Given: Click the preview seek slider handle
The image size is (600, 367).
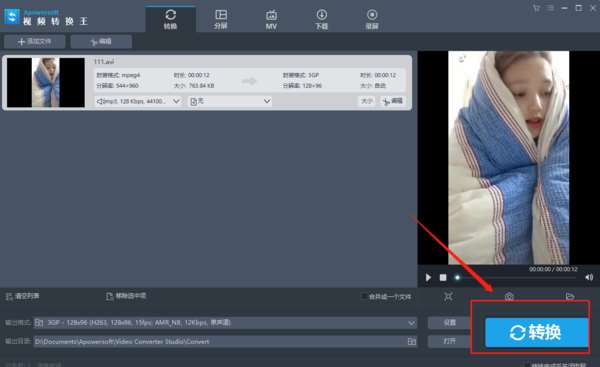Looking at the screenshot, I should [x=457, y=277].
